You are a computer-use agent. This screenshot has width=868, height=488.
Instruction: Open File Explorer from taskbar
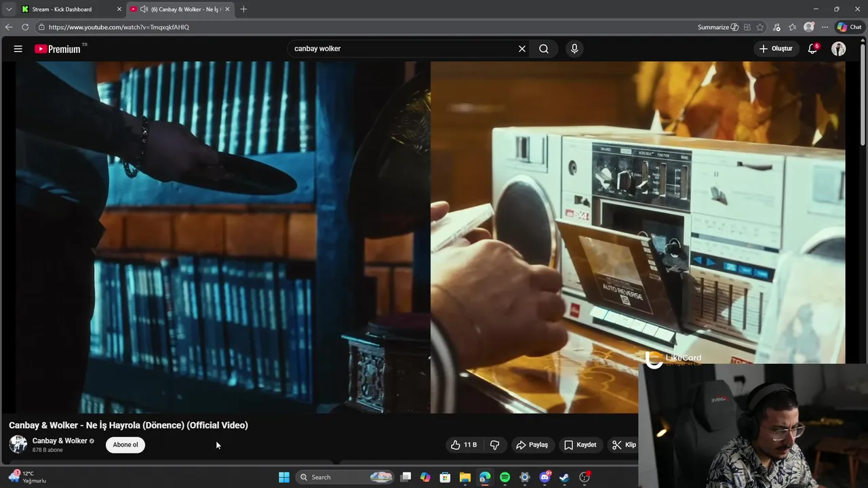click(465, 477)
